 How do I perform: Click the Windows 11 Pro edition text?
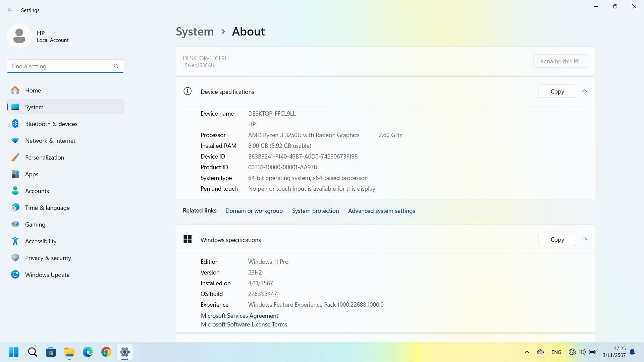tap(268, 262)
